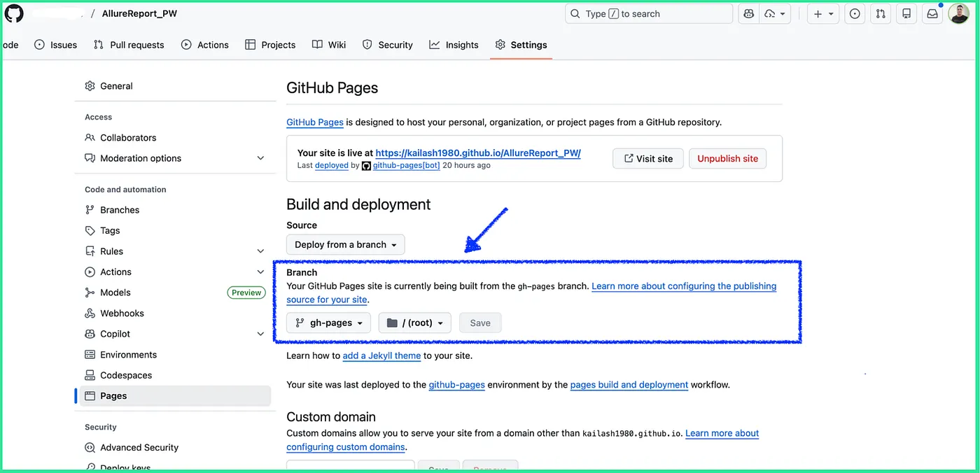
Task: Click the Codespaces icon in the sidebar
Action: 90,375
